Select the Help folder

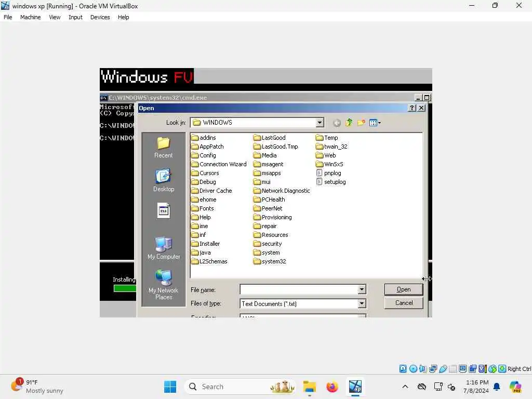click(201, 217)
